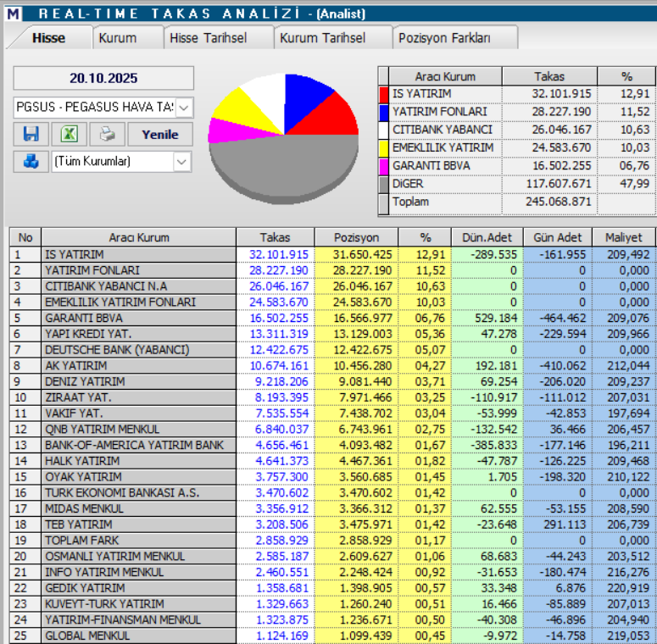Screen dimensions: 657x644
Task: Click TEB YATIRIM Gün Adet 291.113
Action: pos(565,525)
